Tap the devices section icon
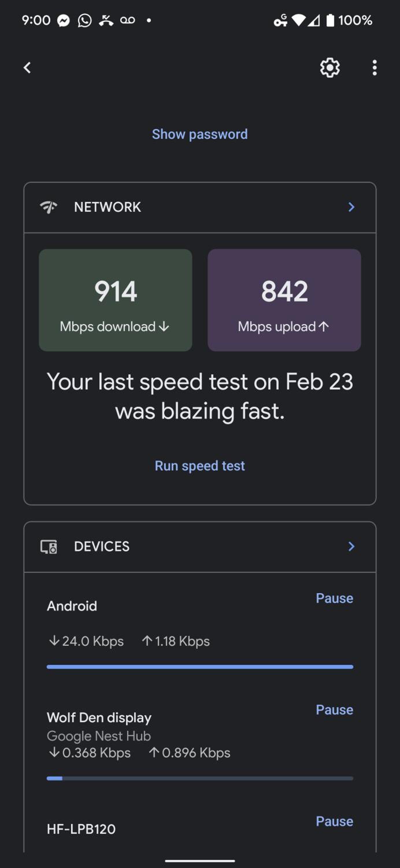Screen dimensions: 400x868 coord(49,547)
